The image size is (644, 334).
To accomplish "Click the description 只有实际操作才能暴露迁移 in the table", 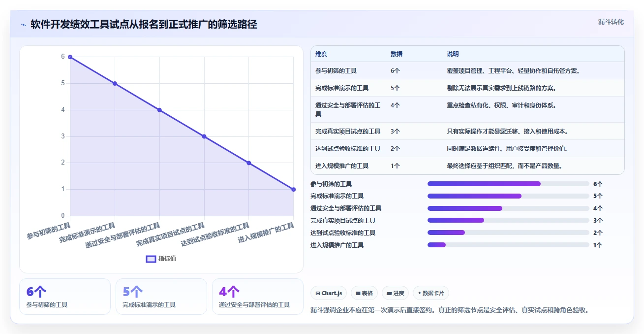I will pos(508,132).
